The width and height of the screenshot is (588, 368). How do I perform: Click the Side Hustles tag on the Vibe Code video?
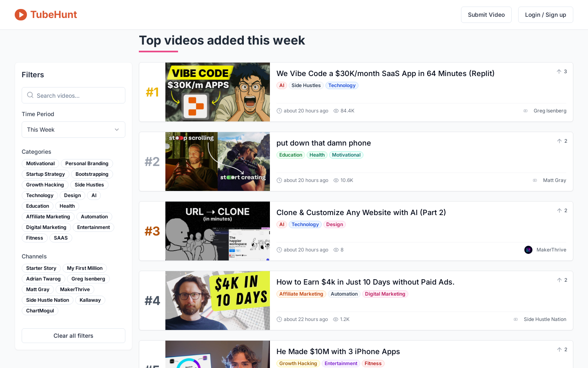pyautogui.click(x=306, y=85)
